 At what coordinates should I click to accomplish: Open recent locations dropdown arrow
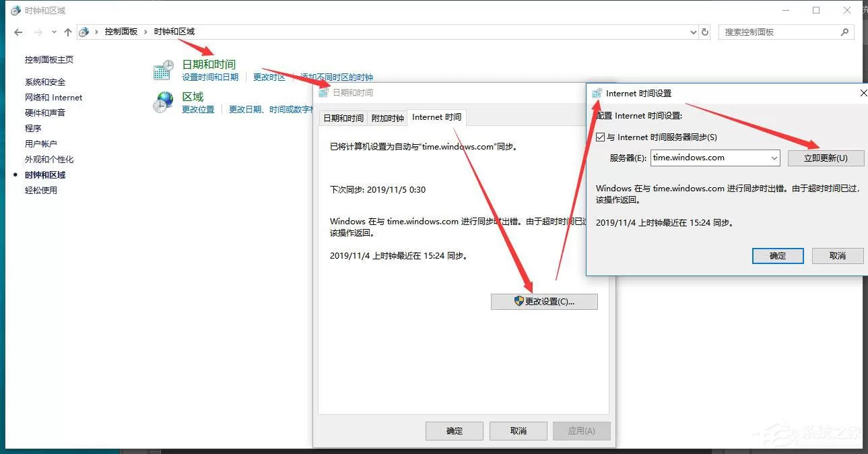[x=54, y=32]
